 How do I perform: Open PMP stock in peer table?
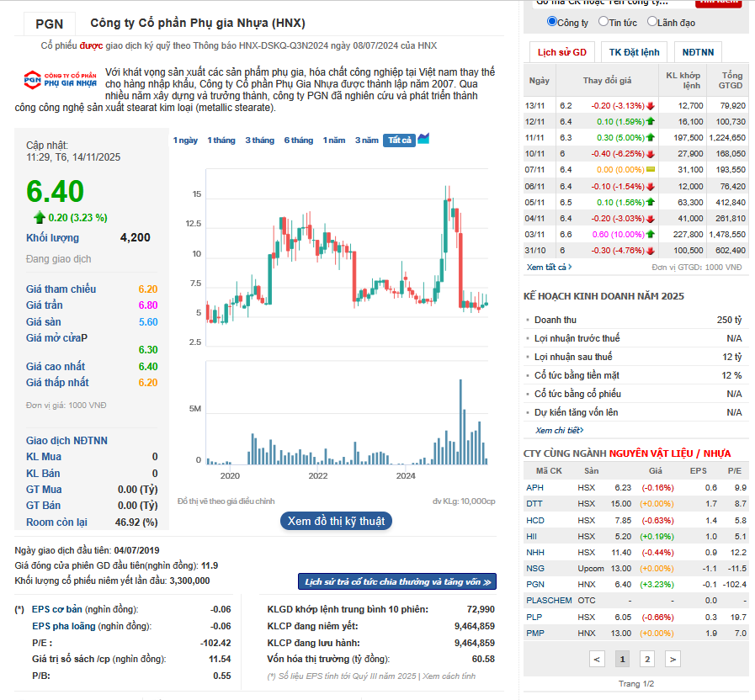pyautogui.click(x=535, y=633)
